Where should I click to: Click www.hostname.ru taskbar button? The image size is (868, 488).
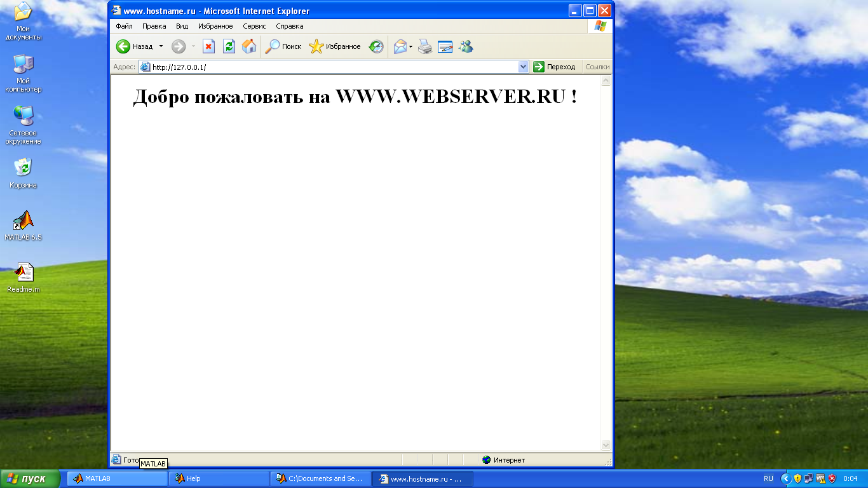pyautogui.click(x=423, y=478)
